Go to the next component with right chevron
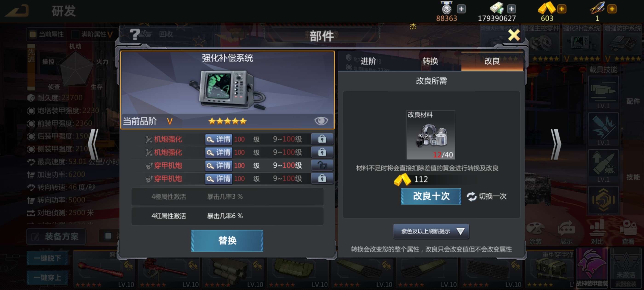 click(x=556, y=144)
